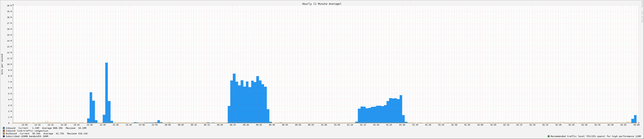
Task: Click the purple Subscribed LEARN bandwidth marker
Action: (x=4, y=136)
